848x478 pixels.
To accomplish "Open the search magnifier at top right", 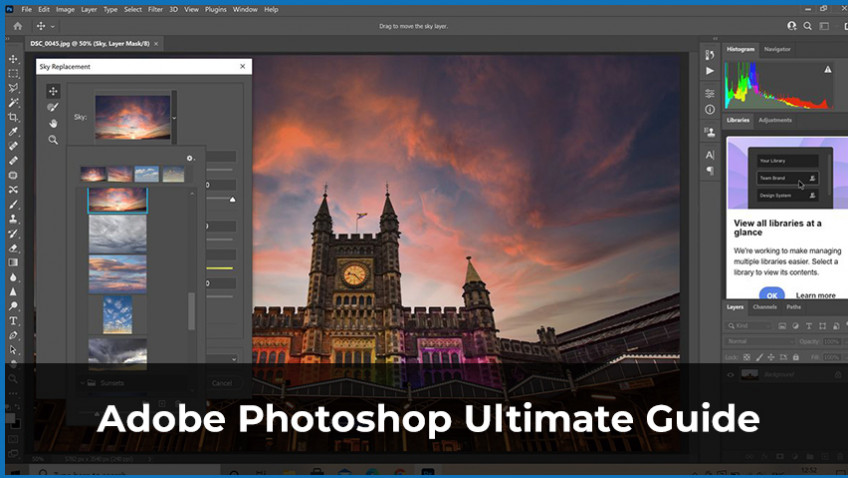I will [x=808, y=26].
